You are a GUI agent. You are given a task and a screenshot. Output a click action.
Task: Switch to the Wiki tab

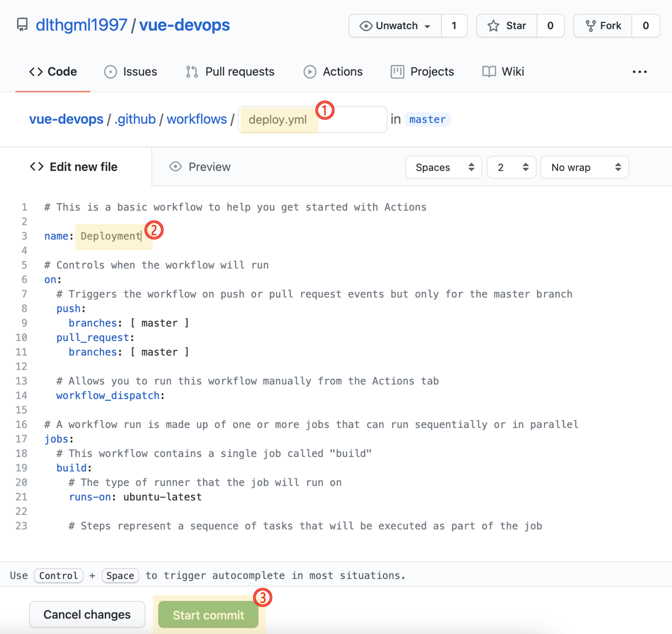click(x=503, y=72)
